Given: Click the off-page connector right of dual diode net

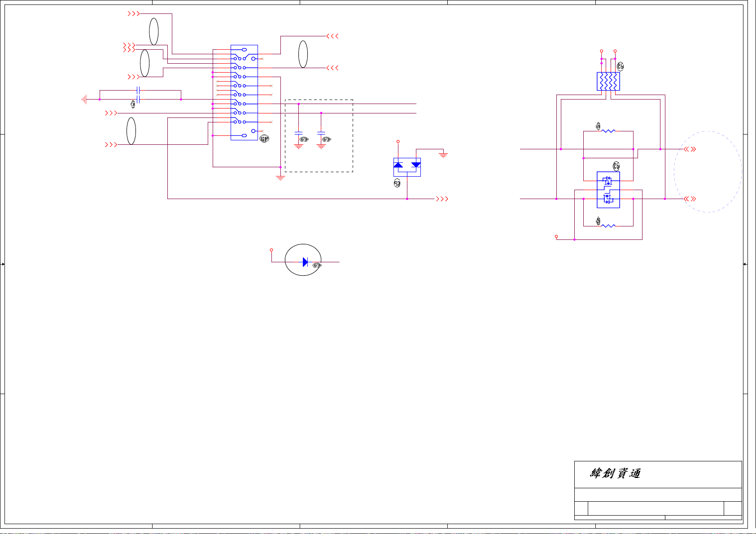Looking at the screenshot, I should click(442, 199).
